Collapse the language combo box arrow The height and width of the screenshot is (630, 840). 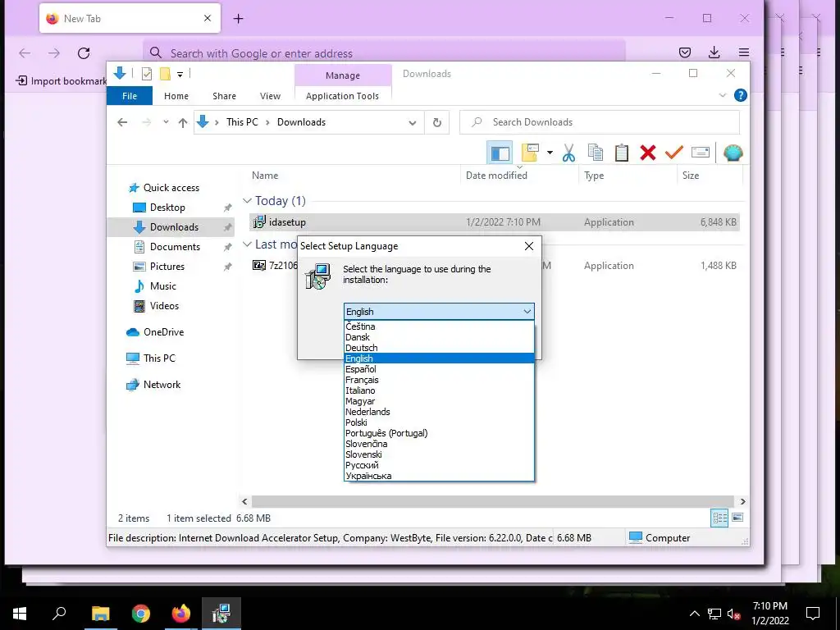tap(527, 312)
